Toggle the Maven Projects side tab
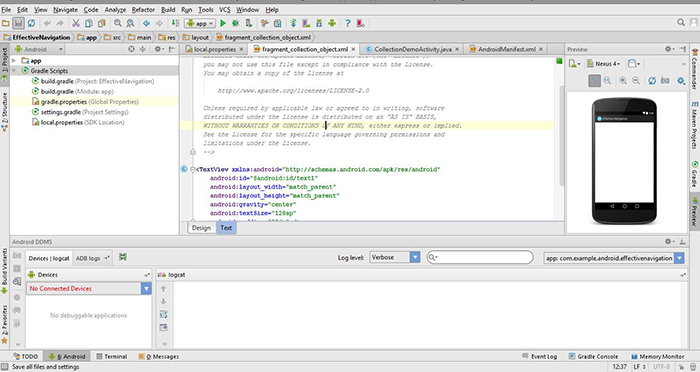 [x=695, y=126]
